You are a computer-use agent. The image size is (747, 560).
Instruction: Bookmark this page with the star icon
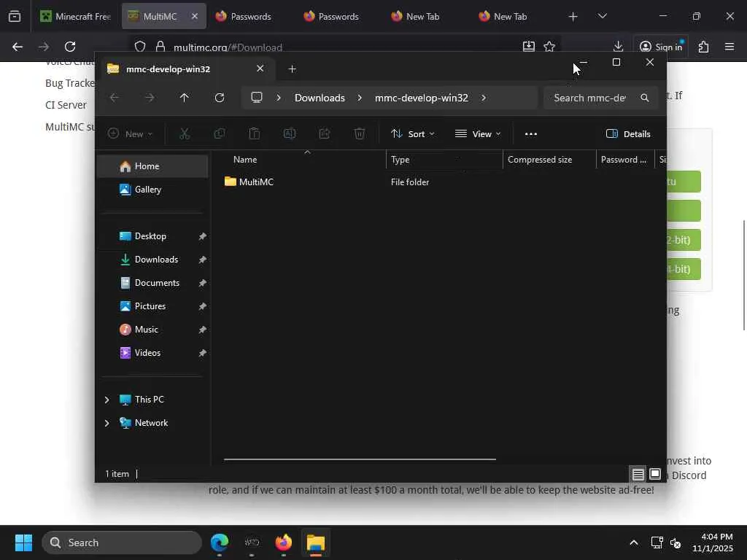click(549, 47)
